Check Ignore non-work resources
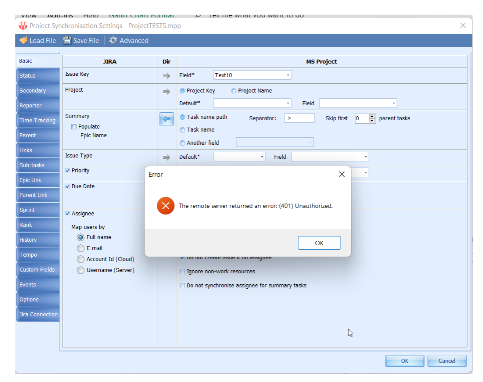483x382 pixels. point(182,271)
